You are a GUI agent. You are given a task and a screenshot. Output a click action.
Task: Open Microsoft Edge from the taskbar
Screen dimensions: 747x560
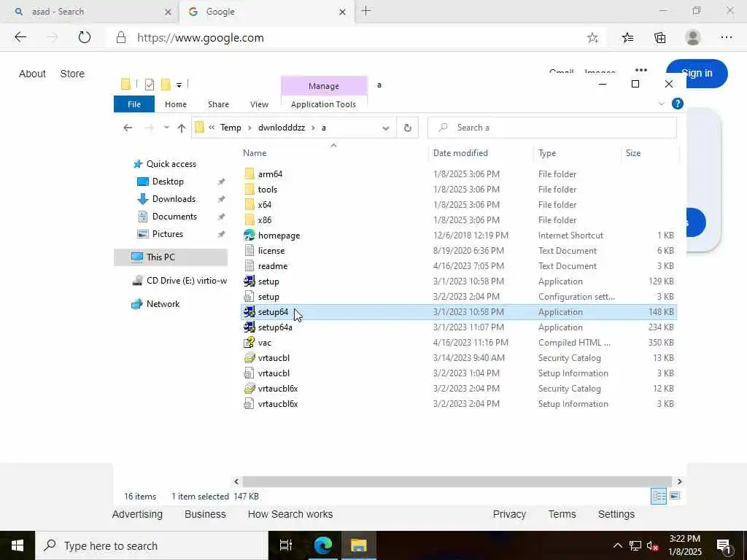pos(323,545)
